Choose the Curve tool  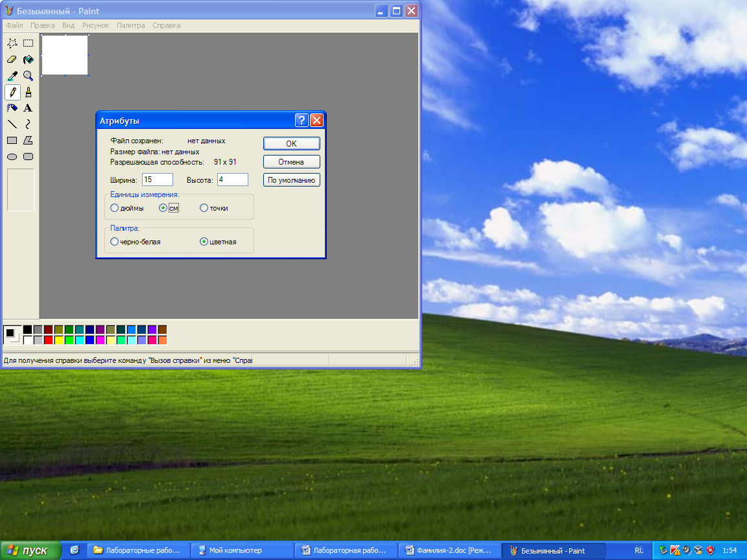click(x=29, y=124)
